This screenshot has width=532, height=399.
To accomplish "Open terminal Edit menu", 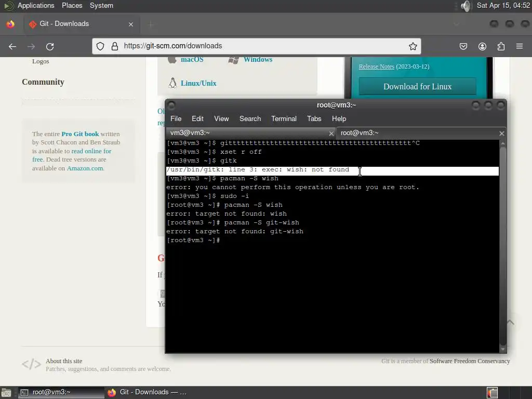I will click(x=197, y=119).
